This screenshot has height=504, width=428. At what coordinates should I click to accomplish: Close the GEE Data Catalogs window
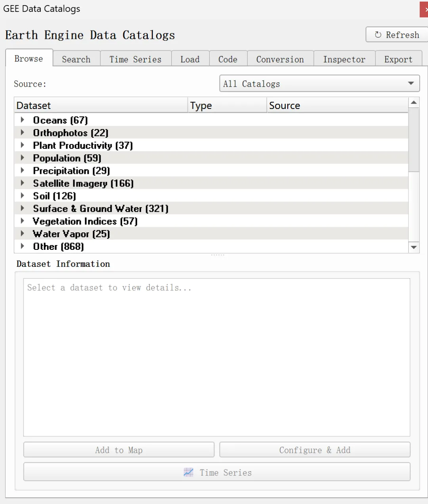pos(424,10)
